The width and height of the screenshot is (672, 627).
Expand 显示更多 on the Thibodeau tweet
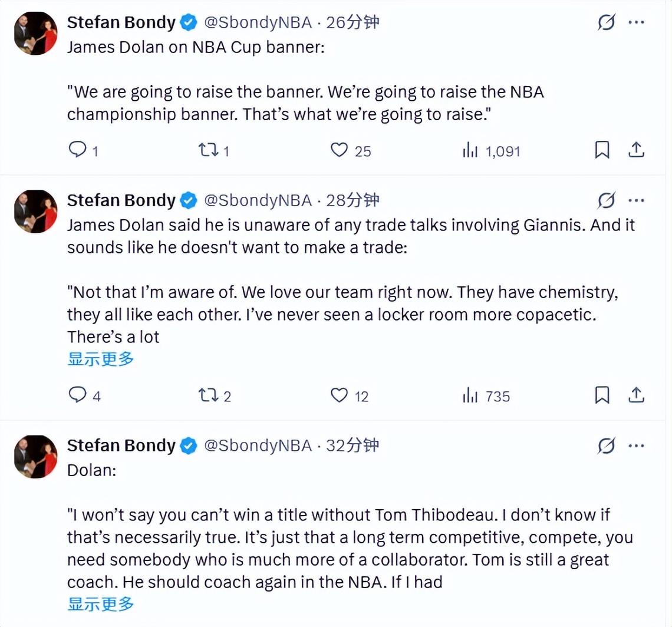point(101,603)
